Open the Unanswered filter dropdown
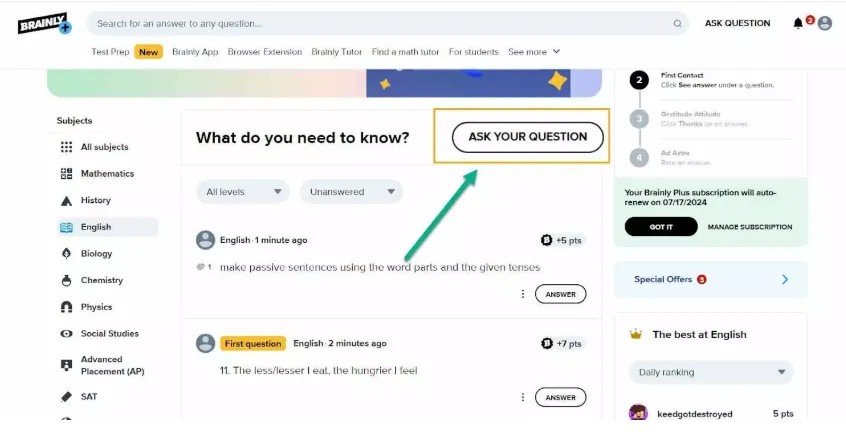Viewport: 846px width, 440px height. click(352, 191)
